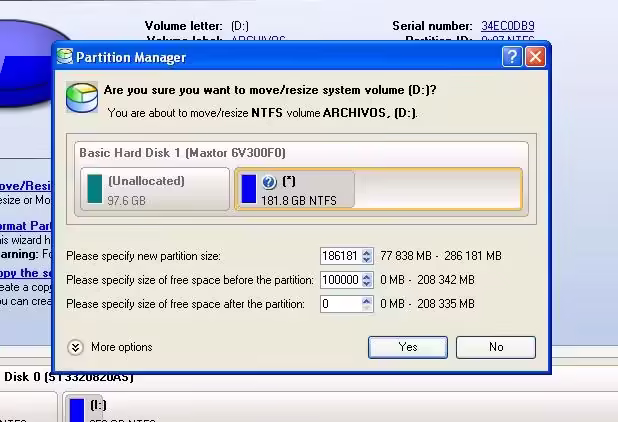Viewport: 618px width, 422px height.
Task: Confirm the move/resize with the Yes button
Action: point(408,347)
